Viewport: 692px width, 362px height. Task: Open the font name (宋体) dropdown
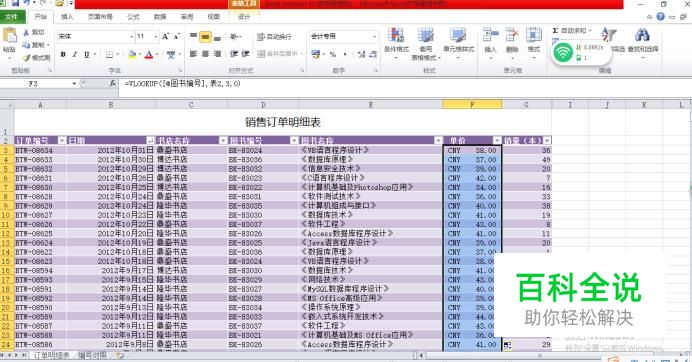point(131,36)
